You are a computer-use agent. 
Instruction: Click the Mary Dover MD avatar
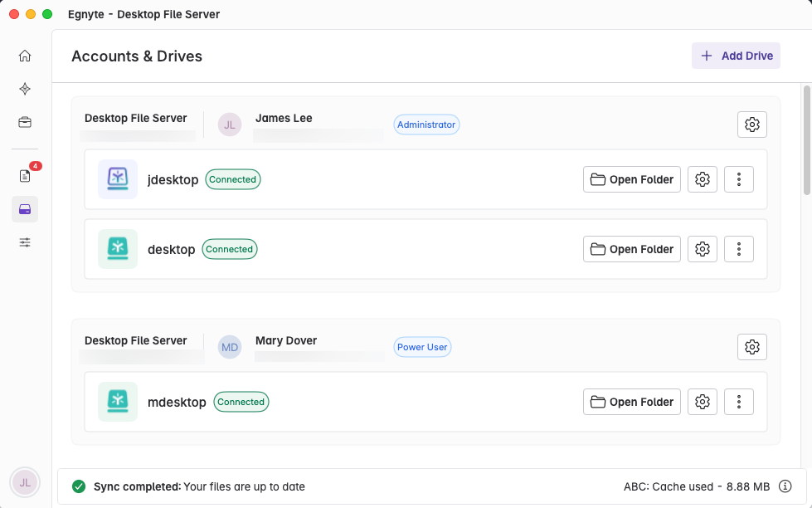[x=230, y=347]
